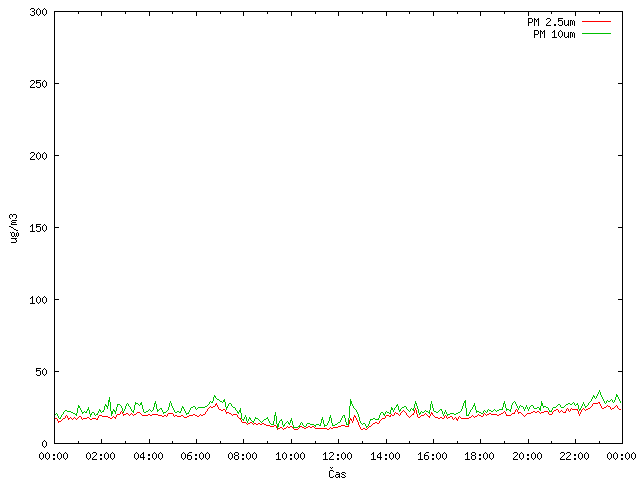Click the 150 y-axis label
Image resolution: width=640 pixels, height=480 pixels.
pos(38,228)
